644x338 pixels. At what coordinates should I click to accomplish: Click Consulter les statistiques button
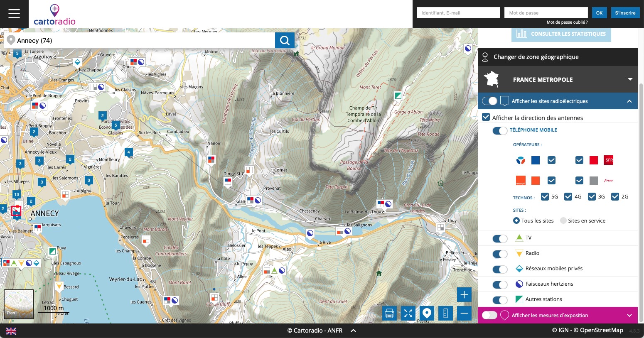pyautogui.click(x=561, y=34)
